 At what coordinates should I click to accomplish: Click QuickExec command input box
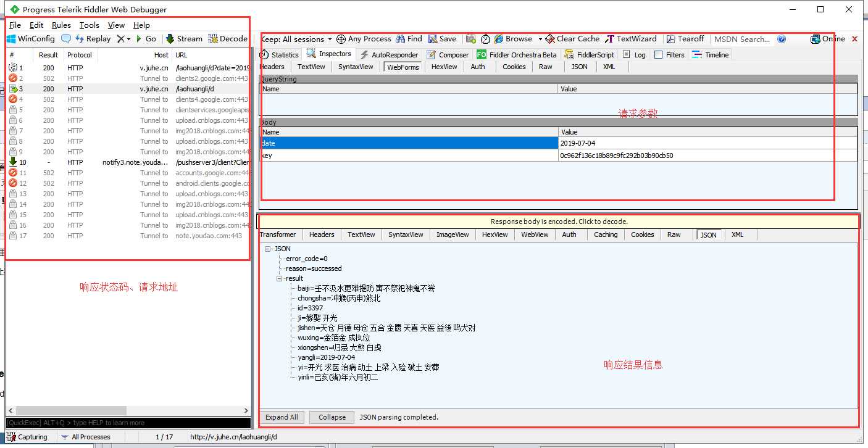(128, 423)
